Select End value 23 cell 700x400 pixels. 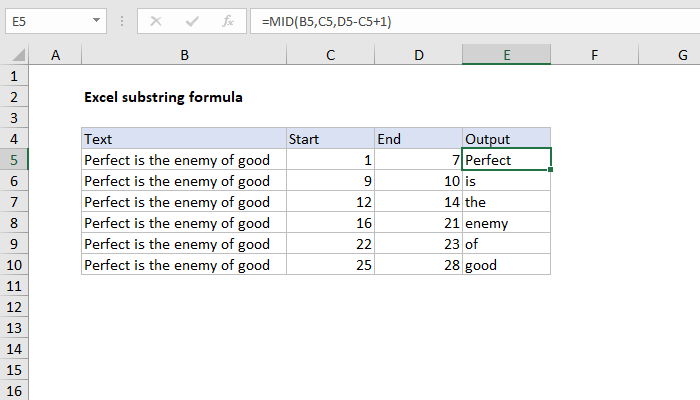418,244
